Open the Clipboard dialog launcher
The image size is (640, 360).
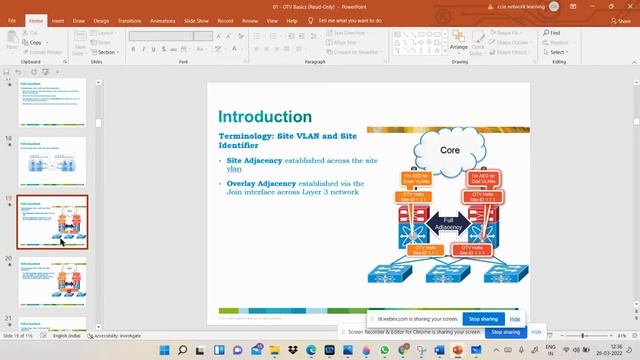65,62
